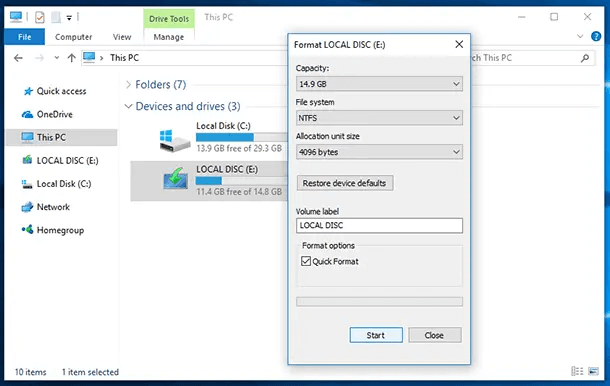The width and height of the screenshot is (610, 386).
Task: Click the Properties checkmark icon in the quick access toolbar
Action: pos(39,17)
